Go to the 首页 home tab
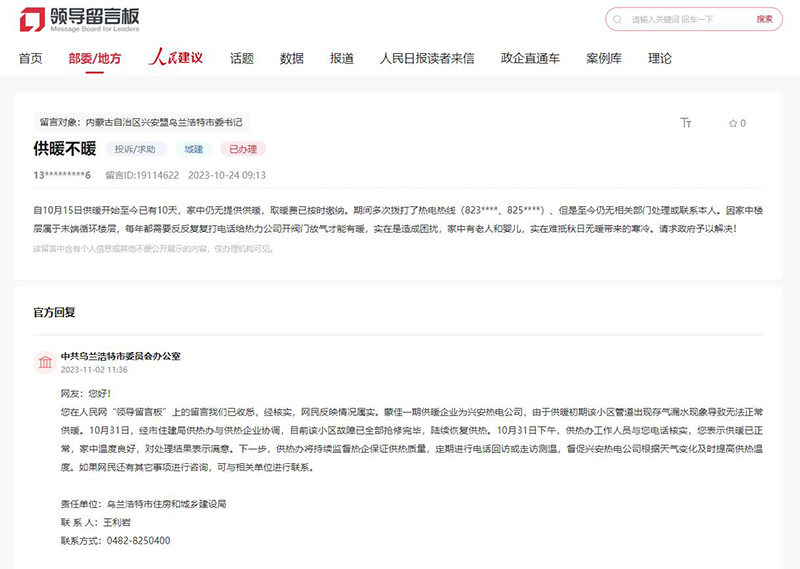The width and height of the screenshot is (800, 569). point(31,59)
